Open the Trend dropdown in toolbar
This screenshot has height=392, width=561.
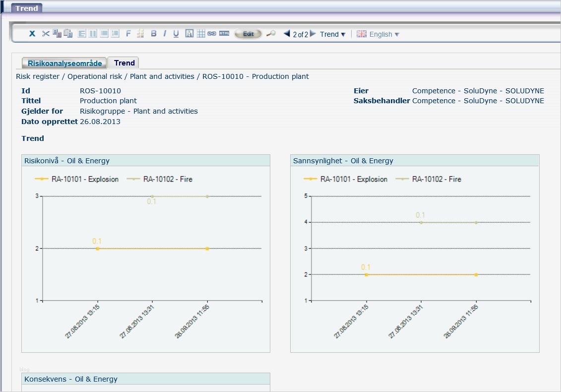pos(332,34)
